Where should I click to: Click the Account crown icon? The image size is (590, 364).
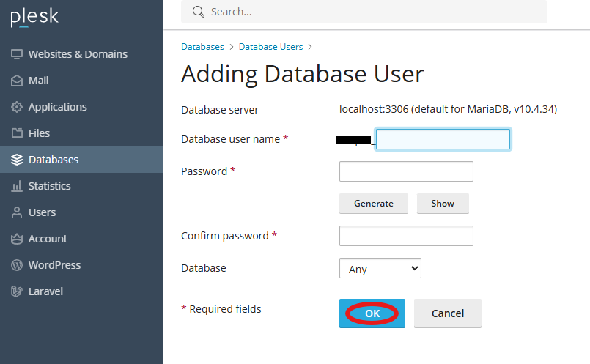17,239
